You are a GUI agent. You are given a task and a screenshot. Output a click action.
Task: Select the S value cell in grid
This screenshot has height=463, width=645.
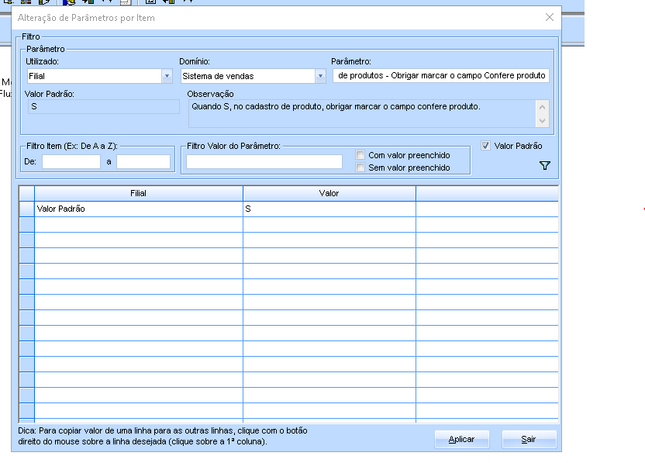(x=328, y=210)
